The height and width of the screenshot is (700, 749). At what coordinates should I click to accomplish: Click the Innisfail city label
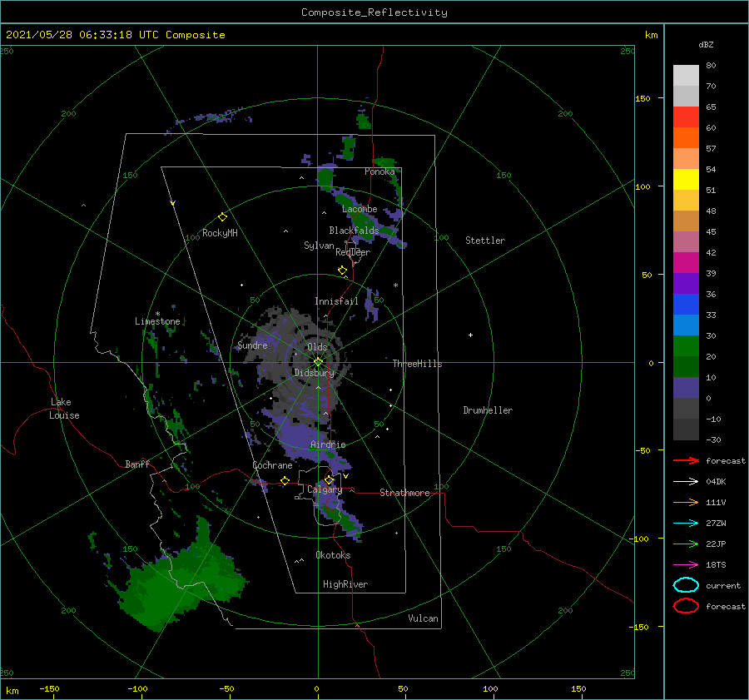coord(336,301)
